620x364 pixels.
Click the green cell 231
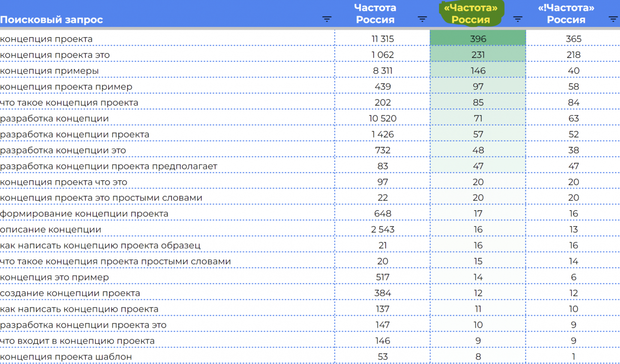pyautogui.click(x=478, y=54)
